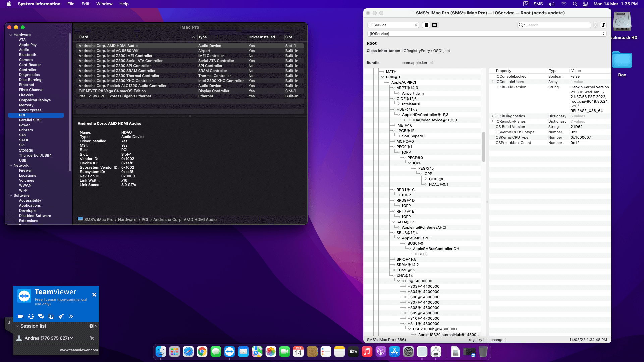Open TeamViewer chat bubbles icon

(x=41, y=316)
